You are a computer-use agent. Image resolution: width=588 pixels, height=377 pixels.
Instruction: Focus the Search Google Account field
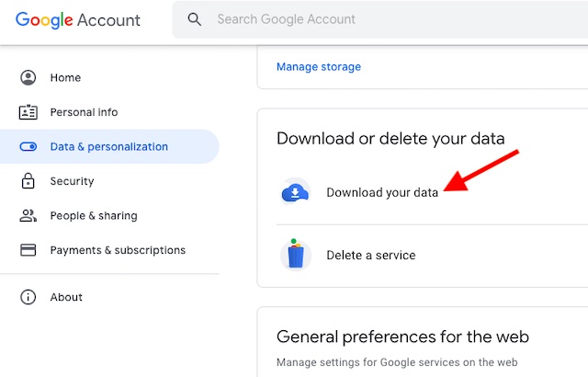click(x=379, y=19)
